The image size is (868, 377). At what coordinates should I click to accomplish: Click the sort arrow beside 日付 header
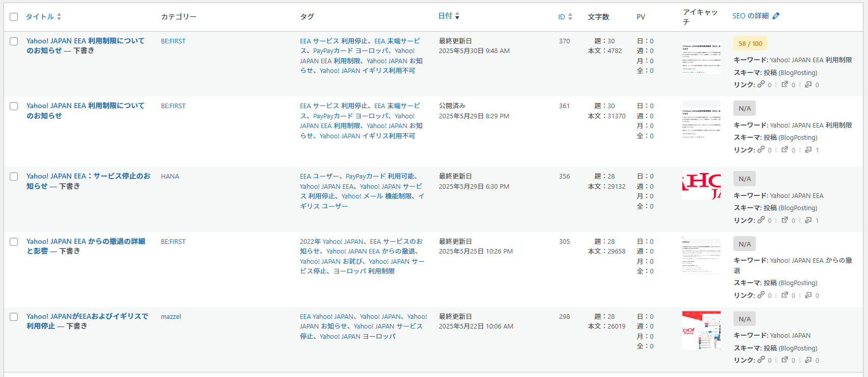pos(457,16)
